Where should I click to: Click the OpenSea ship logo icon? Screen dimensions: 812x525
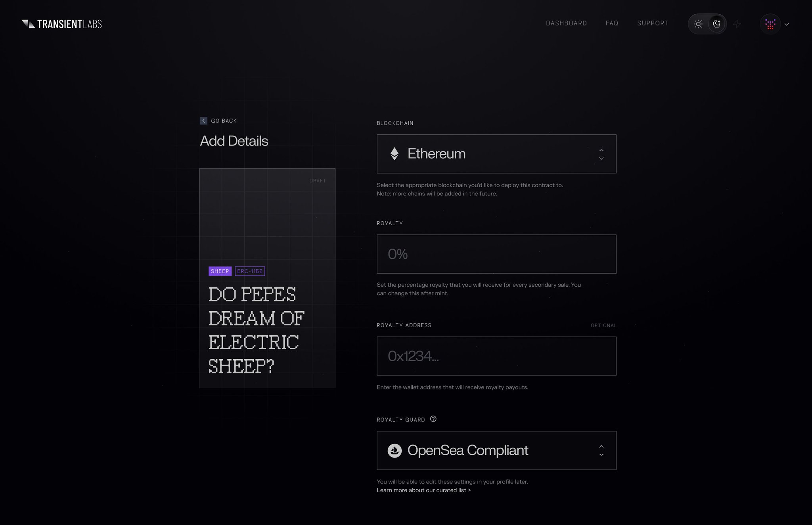395,450
